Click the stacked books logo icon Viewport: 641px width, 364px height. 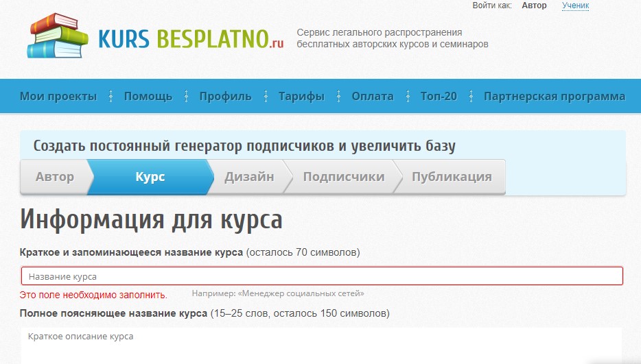[x=58, y=36]
